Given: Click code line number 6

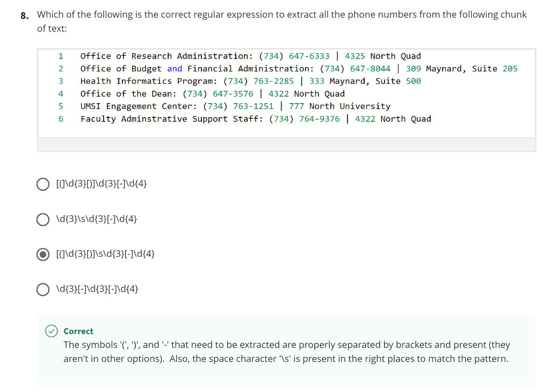Looking at the screenshot, I should click(61, 119).
